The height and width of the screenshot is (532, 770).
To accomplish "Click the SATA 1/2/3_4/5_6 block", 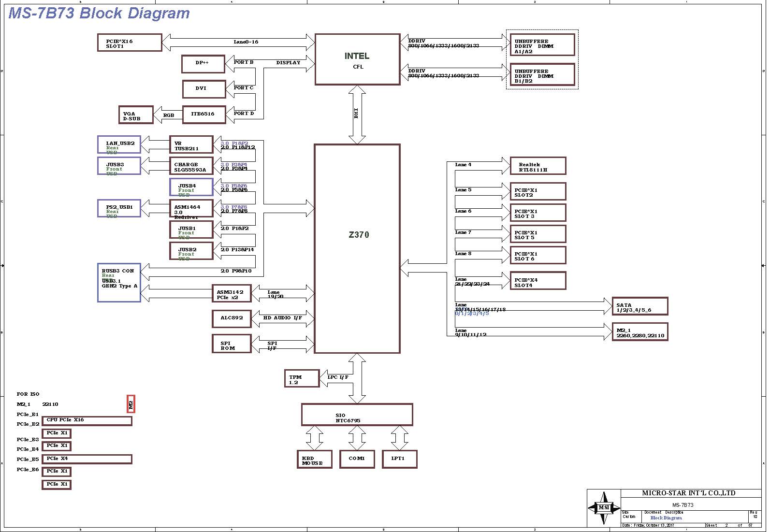I will (x=639, y=306).
